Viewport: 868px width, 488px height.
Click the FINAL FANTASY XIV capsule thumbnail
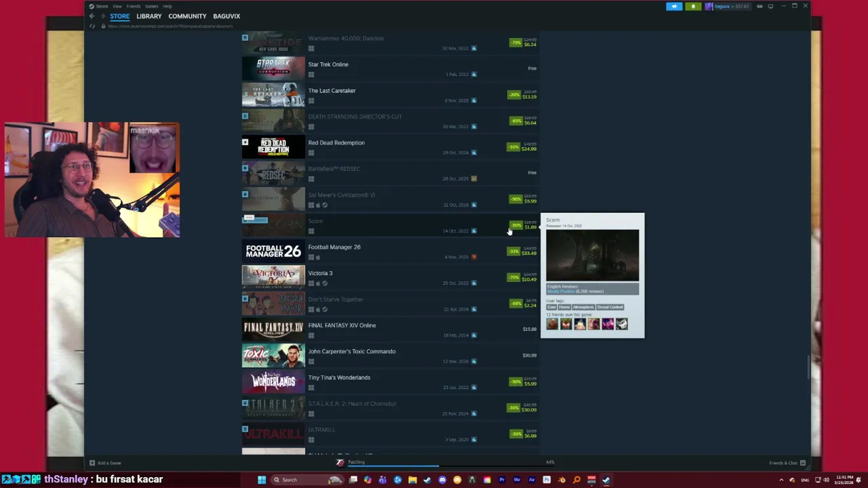[273, 329]
